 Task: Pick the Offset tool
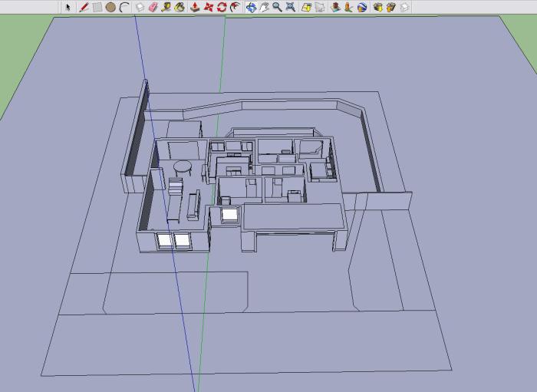(x=235, y=7)
